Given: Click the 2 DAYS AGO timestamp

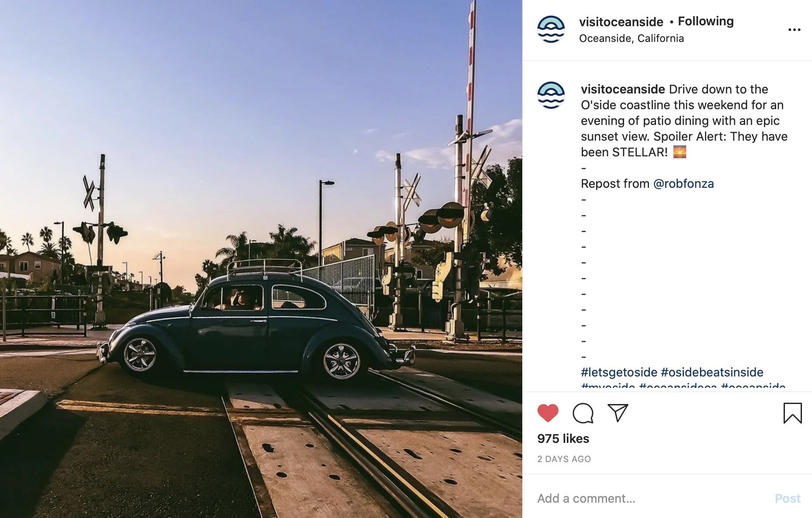Looking at the screenshot, I should point(564,459).
